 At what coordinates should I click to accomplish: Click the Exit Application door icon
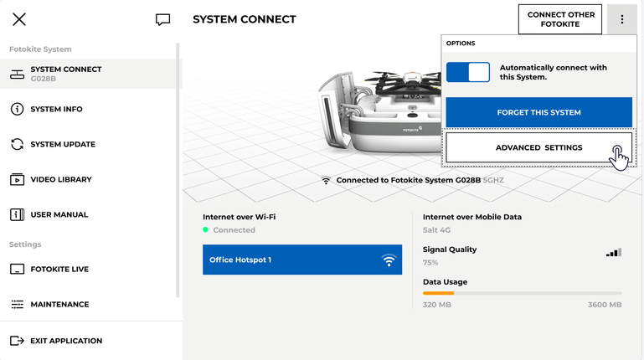pos(17,342)
